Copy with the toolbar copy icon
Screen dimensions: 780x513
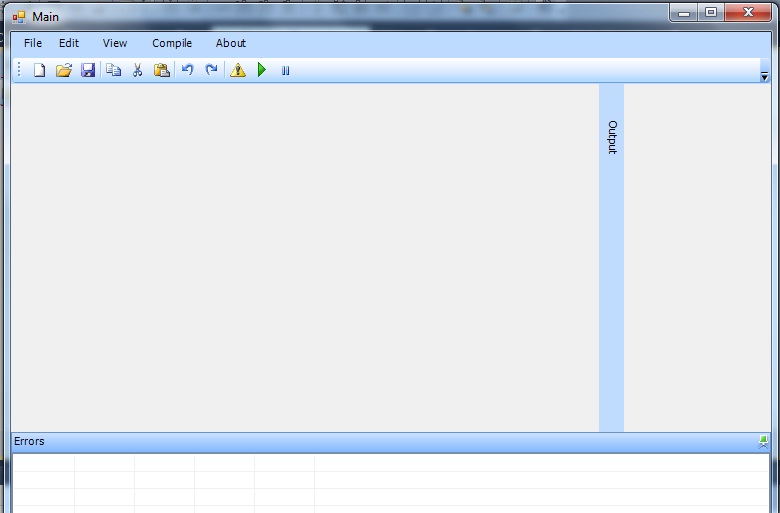(x=113, y=70)
